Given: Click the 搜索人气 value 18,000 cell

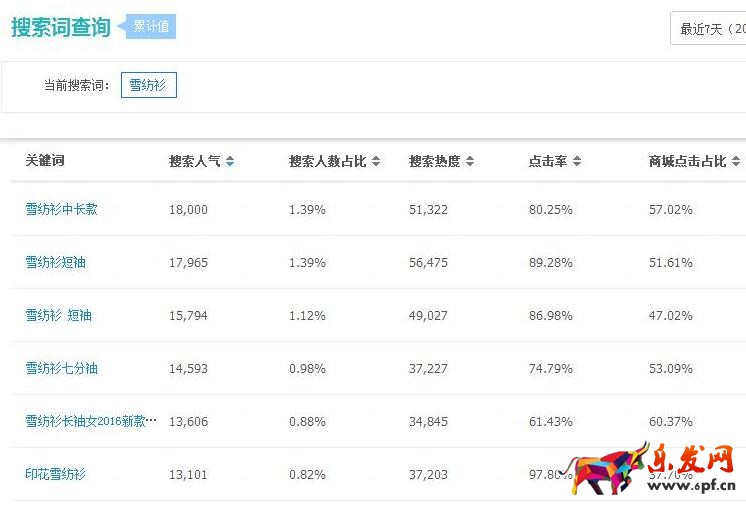Looking at the screenshot, I should tap(188, 210).
